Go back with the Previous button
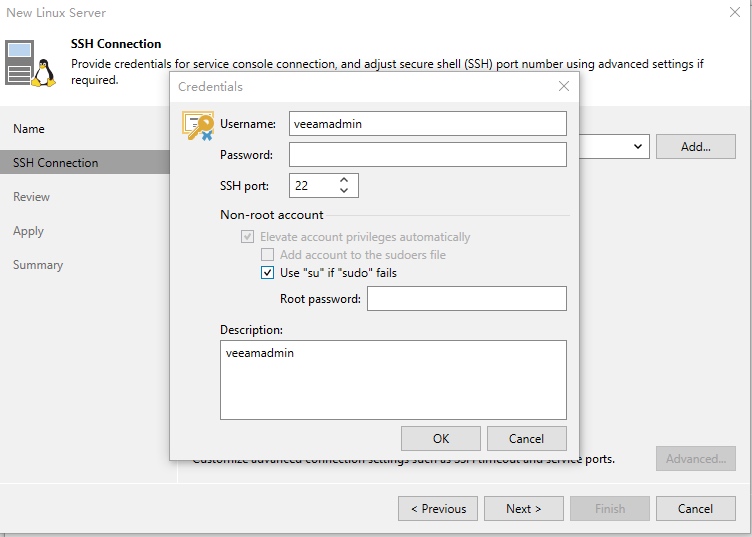Image resolution: width=752 pixels, height=537 pixels. pyautogui.click(x=438, y=509)
